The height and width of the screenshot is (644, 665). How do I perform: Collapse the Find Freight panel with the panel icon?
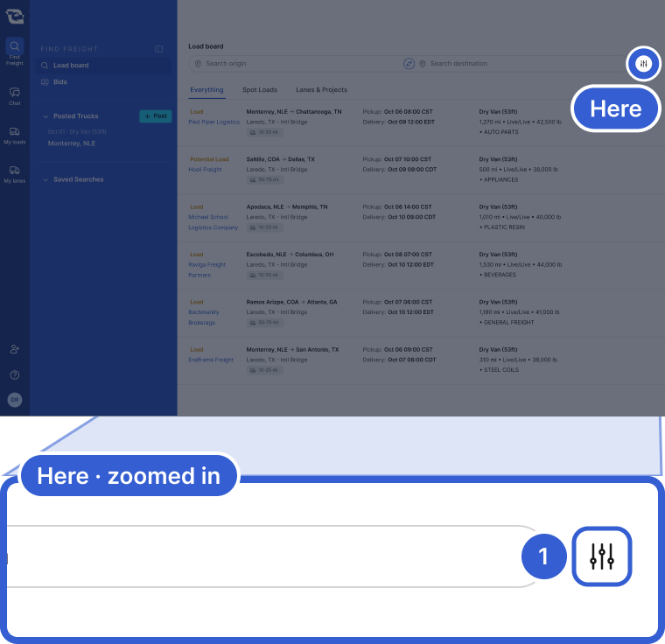pyautogui.click(x=158, y=49)
